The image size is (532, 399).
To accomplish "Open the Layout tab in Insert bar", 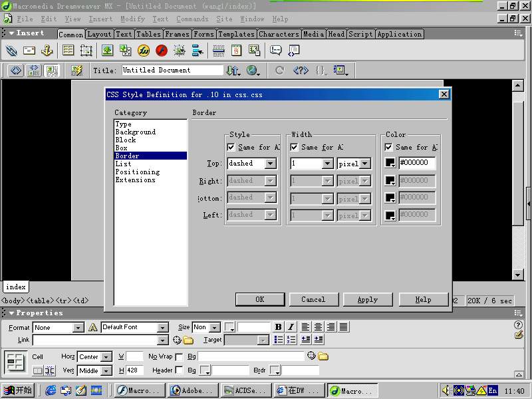I will point(99,35).
